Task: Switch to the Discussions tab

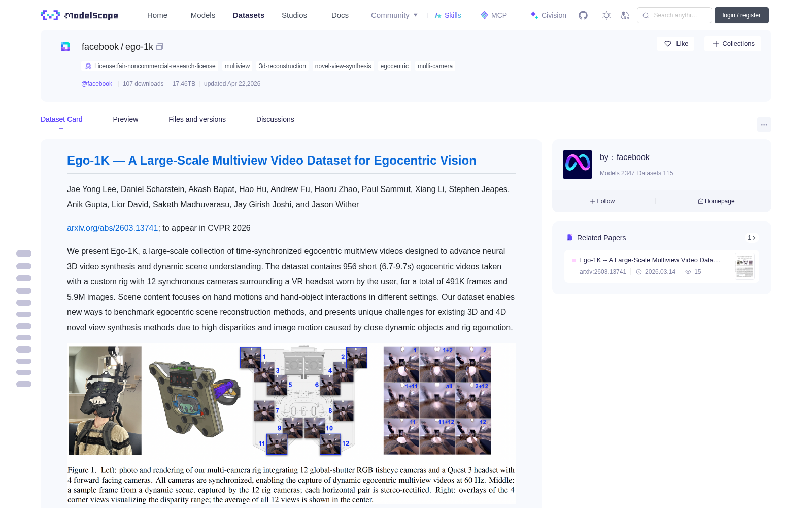Action: (275, 119)
